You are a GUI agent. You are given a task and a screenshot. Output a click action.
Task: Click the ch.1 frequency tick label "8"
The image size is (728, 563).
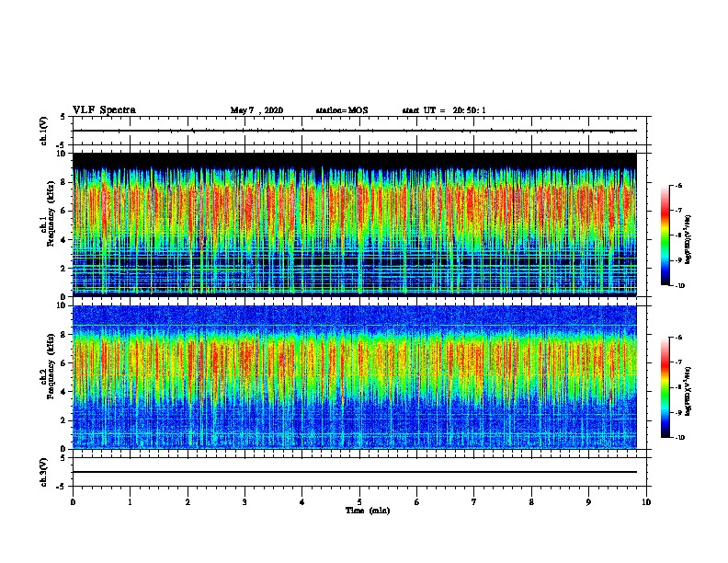pyautogui.click(x=63, y=182)
